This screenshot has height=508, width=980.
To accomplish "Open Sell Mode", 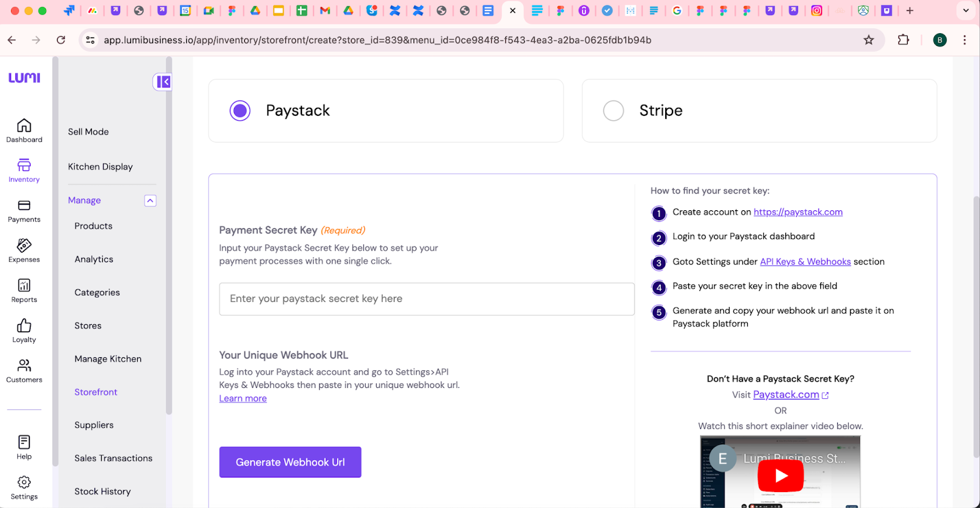I will (88, 132).
